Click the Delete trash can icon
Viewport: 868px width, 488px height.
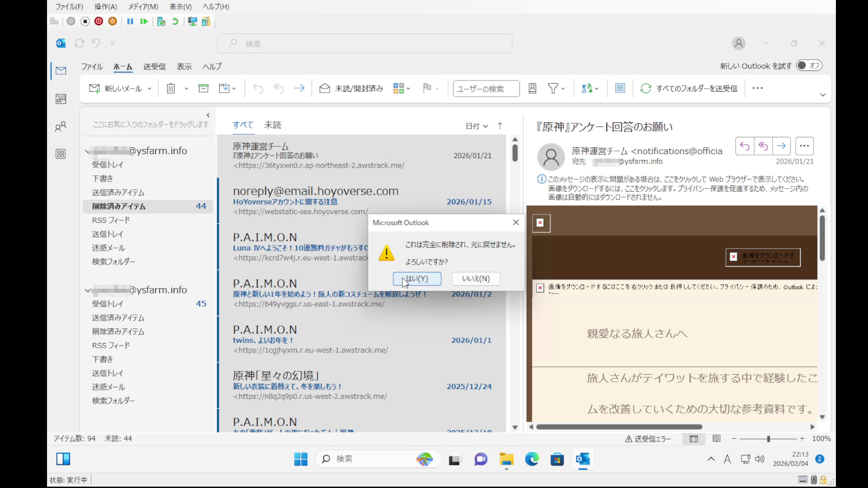(170, 89)
